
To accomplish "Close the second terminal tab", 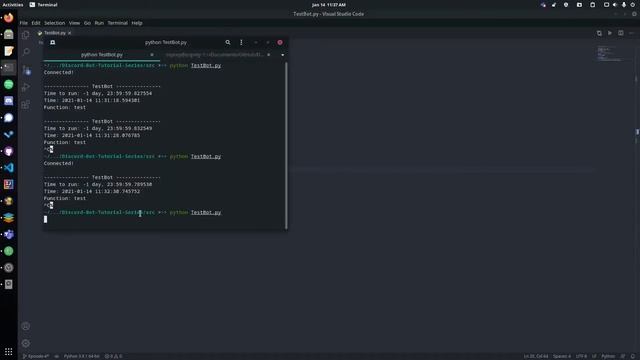I will point(269,55).
